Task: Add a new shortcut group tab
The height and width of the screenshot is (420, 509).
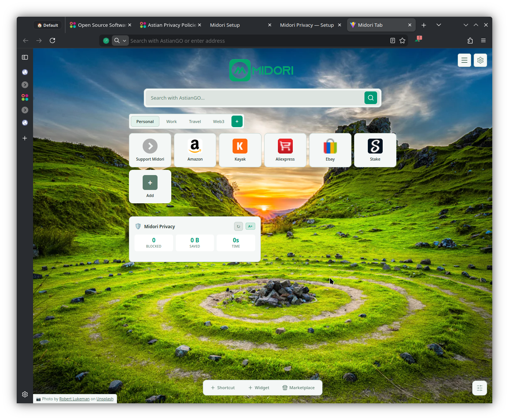Action: pos(237,121)
